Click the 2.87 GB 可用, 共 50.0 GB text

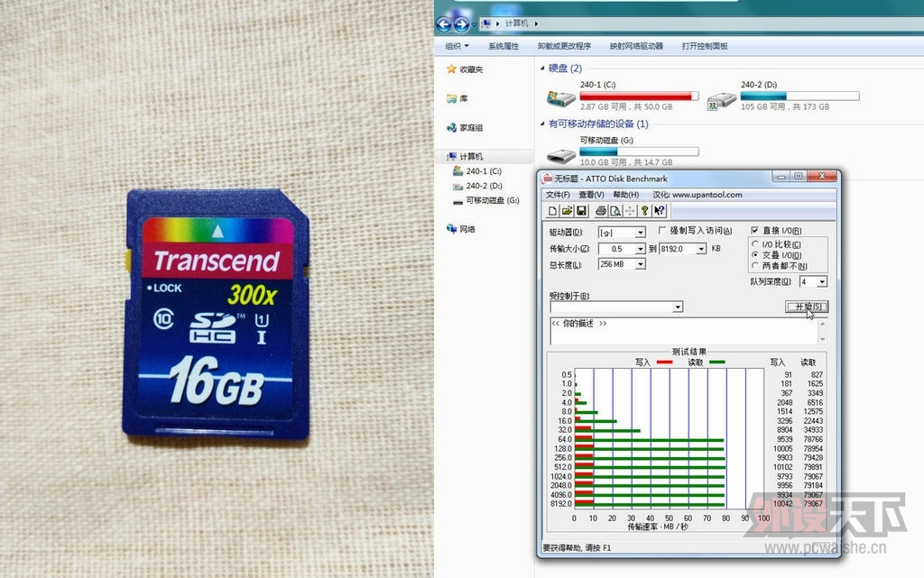click(626, 107)
